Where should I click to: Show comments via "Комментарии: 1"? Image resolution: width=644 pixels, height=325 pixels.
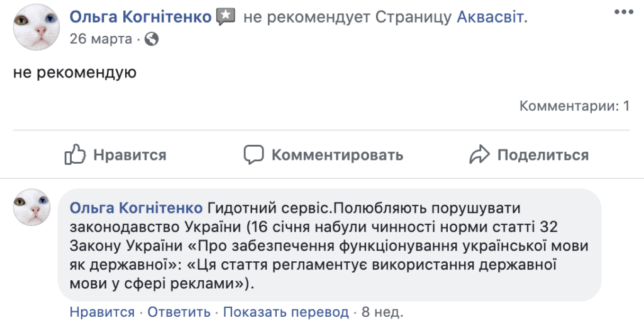coord(574,106)
